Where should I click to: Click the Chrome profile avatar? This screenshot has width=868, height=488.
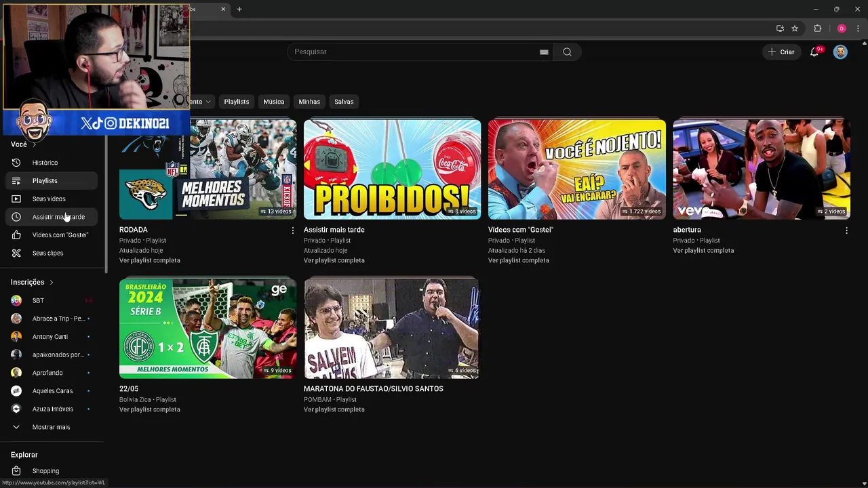pos(842,28)
